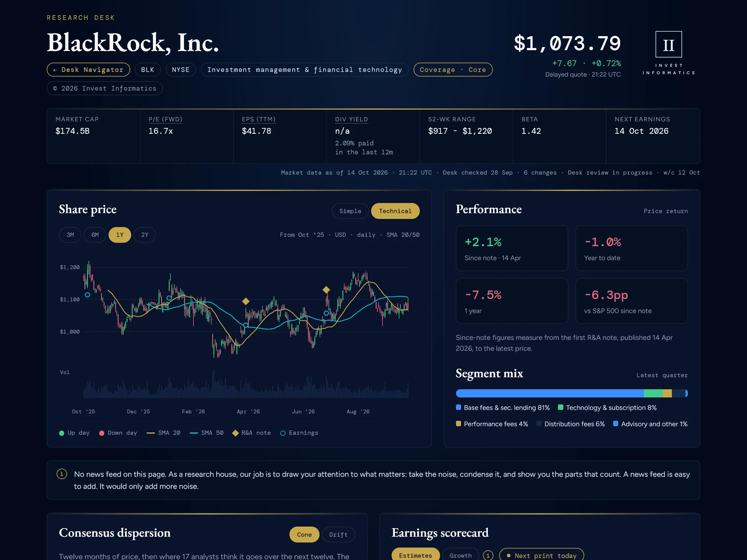
Task: Click the Distribution fees dark swatch
Action: click(x=539, y=423)
